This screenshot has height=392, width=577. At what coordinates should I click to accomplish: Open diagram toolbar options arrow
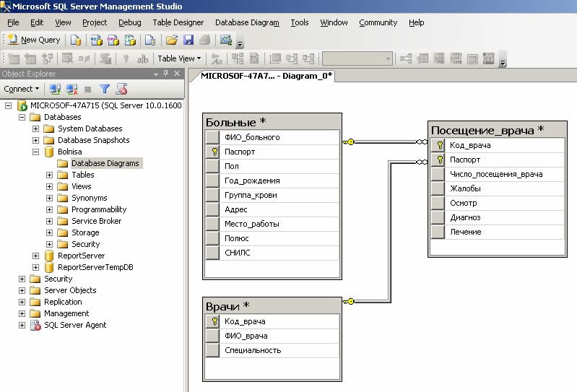[503, 63]
